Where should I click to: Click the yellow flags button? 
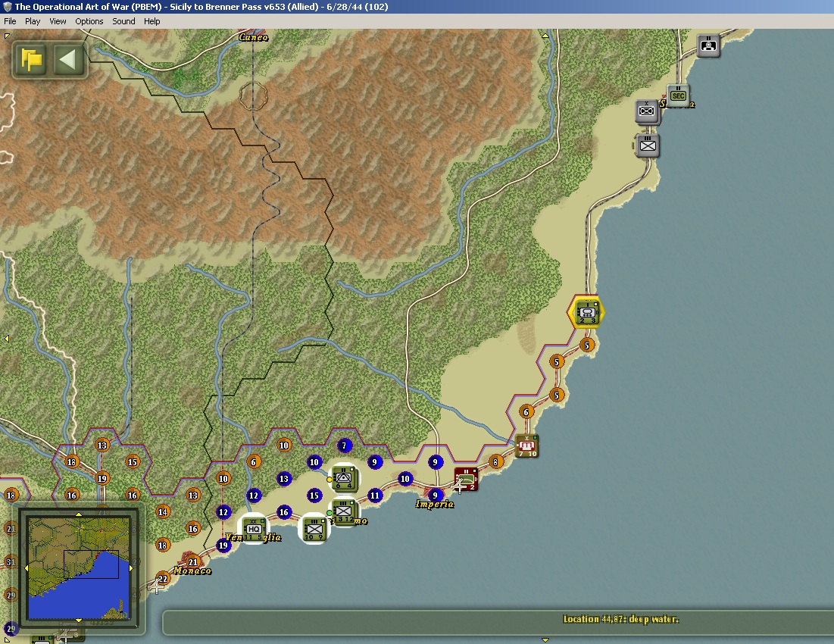coord(31,59)
